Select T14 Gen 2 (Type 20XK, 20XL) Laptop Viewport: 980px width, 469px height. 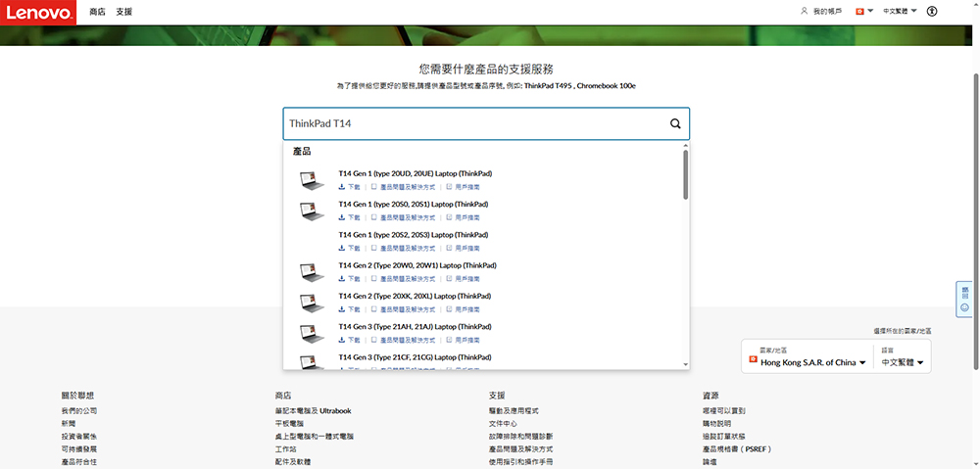pyautogui.click(x=415, y=296)
